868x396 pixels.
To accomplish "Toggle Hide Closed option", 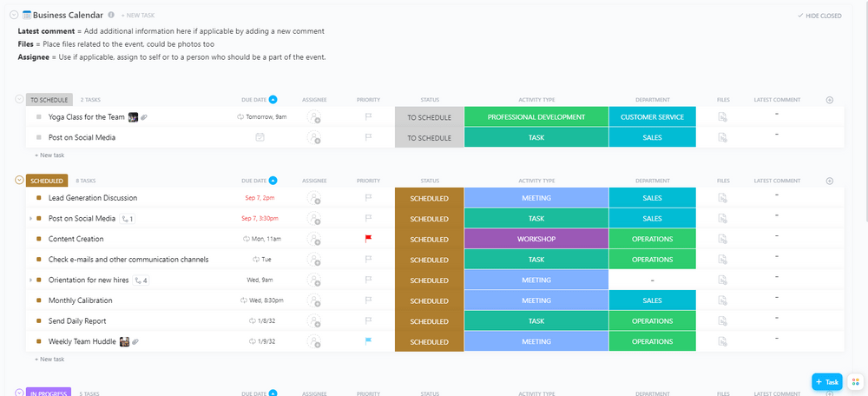I will [819, 16].
